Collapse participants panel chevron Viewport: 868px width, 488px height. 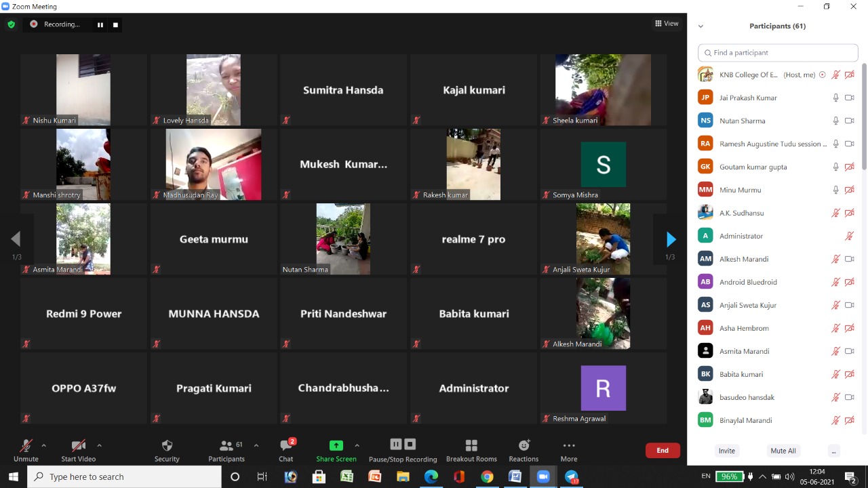point(701,26)
